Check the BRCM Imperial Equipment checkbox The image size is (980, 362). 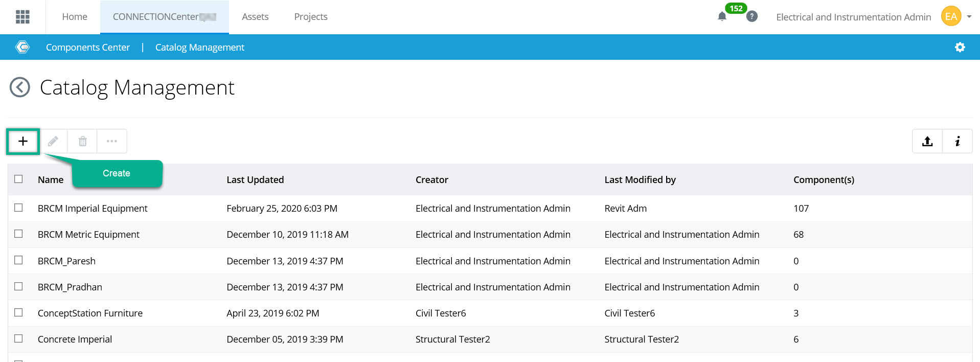pyautogui.click(x=19, y=208)
